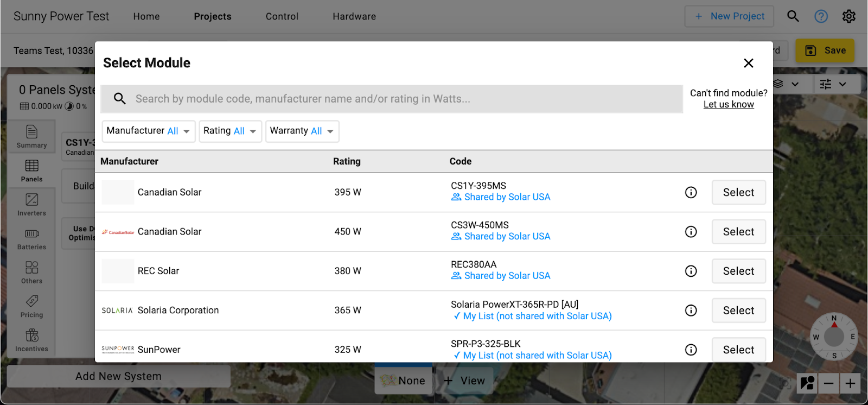Open the help question mark icon
The image size is (868, 405).
(821, 16)
